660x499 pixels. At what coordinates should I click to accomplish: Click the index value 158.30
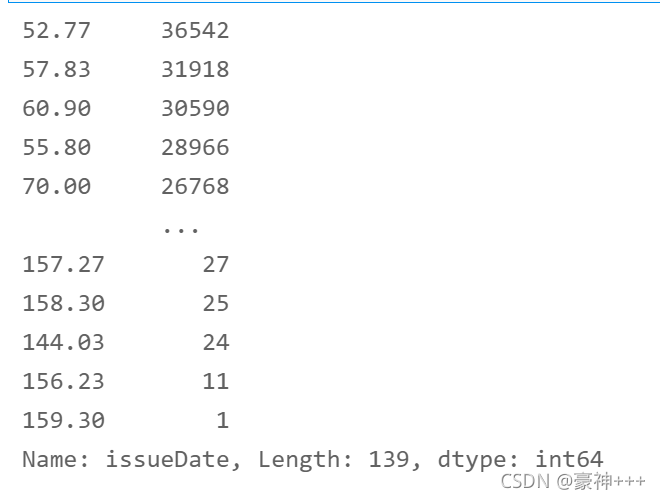pos(63,303)
